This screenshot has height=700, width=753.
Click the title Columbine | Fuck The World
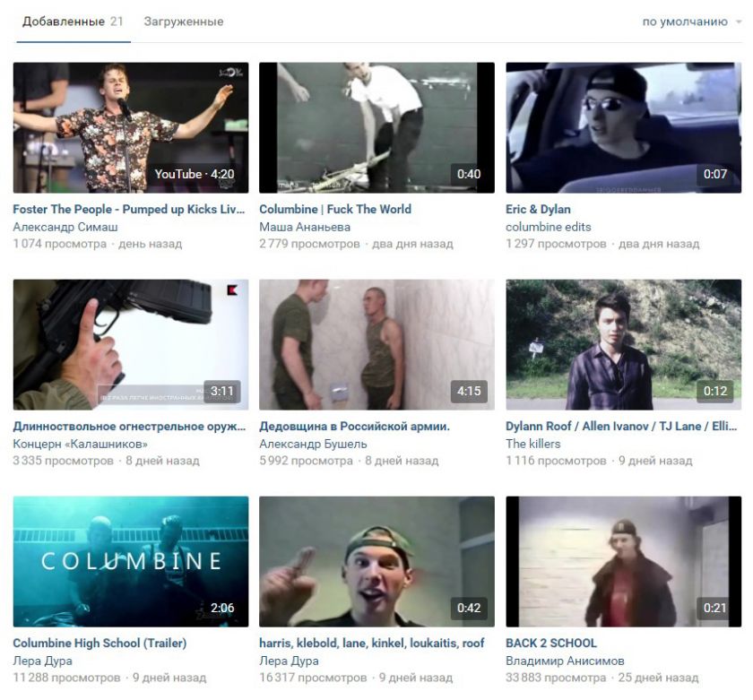(x=335, y=210)
